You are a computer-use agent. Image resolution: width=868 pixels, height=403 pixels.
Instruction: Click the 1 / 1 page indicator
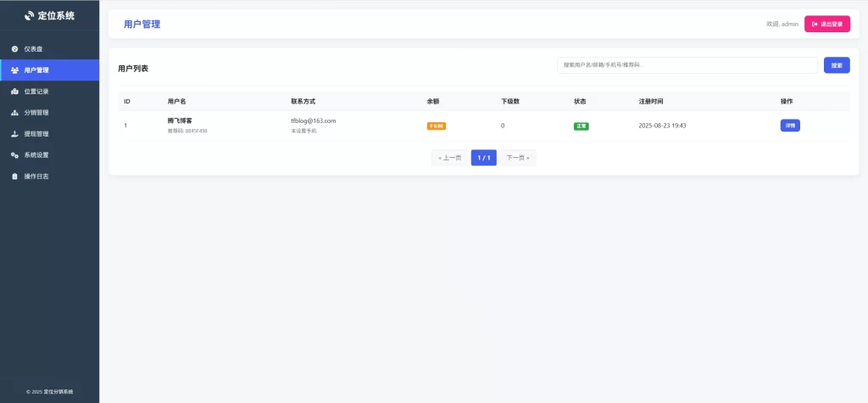(x=484, y=158)
